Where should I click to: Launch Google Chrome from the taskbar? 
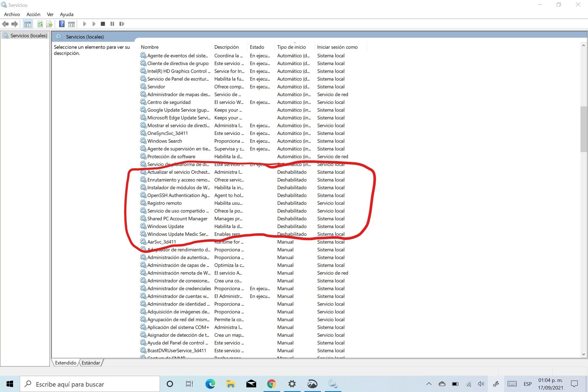(x=271, y=384)
